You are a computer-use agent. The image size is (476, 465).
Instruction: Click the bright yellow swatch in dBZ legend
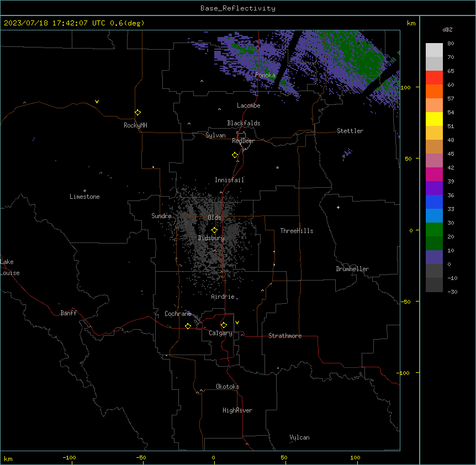pos(434,119)
